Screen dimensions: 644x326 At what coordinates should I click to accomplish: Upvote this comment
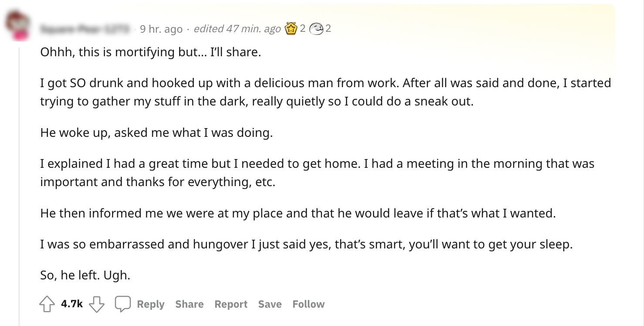pyautogui.click(x=47, y=304)
